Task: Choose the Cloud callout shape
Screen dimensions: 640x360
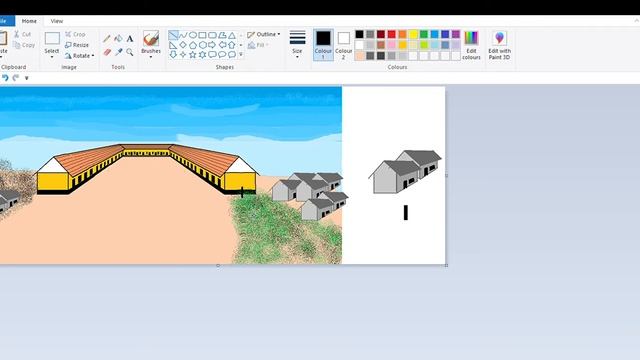Action: click(232, 54)
